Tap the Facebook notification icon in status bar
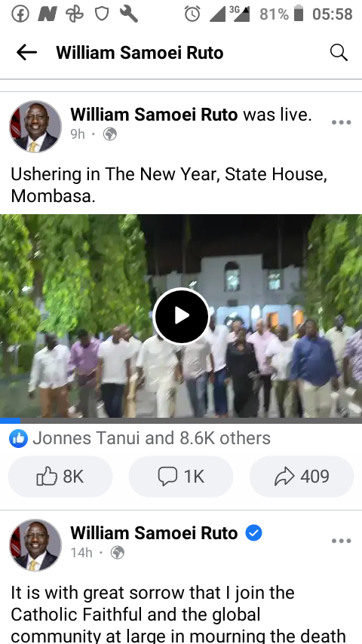 coord(20,14)
